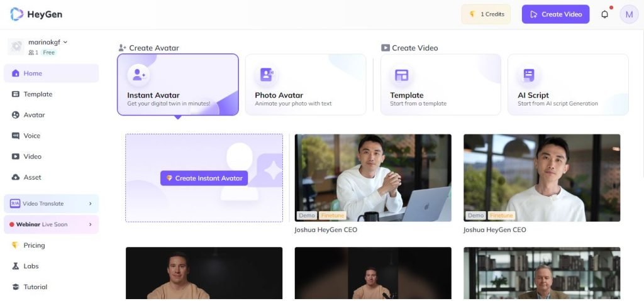This screenshot has height=301, width=644.
Task: Open the Video Translate item
Action: tap(52, 204)
